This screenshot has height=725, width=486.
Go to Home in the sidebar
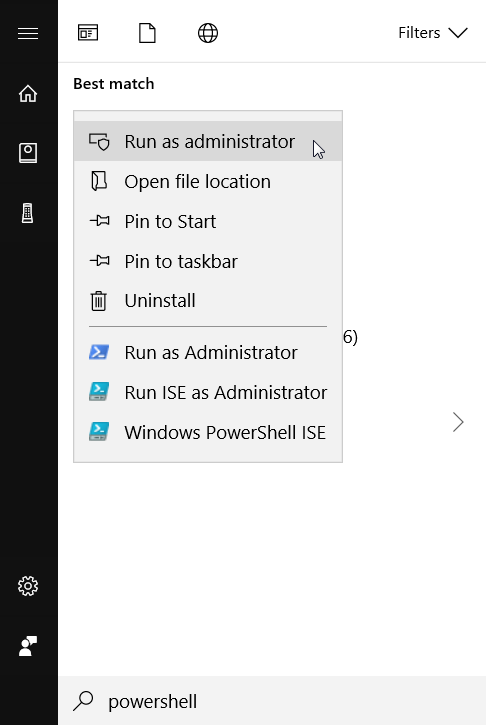(28, 93)
